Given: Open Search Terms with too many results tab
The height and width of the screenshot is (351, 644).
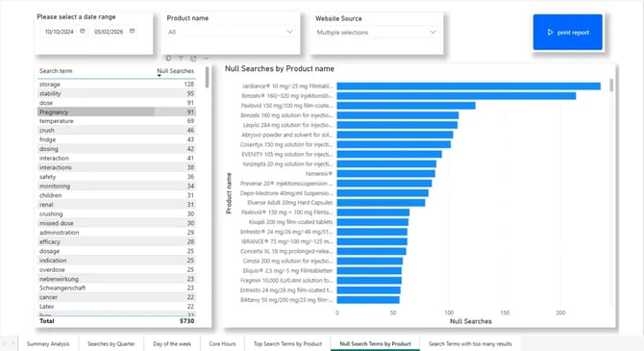Looking at the screenshot, I should click(x=470, y=343).
